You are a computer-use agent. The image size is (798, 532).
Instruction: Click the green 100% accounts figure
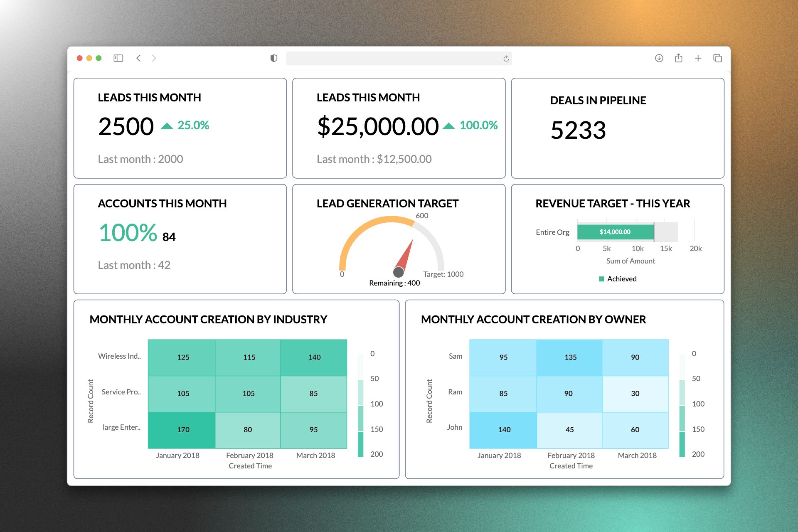[128, 232]
